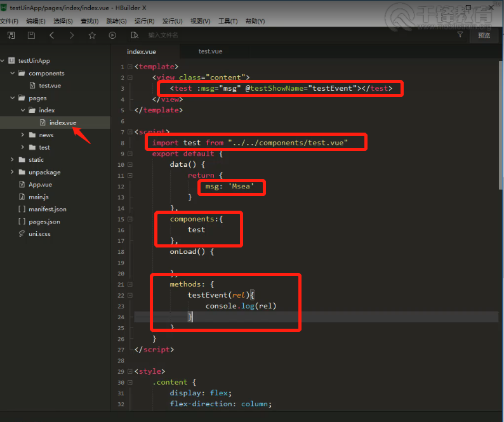
Task: Open the 编辑(E) menu
Action: tap(36, 21)
